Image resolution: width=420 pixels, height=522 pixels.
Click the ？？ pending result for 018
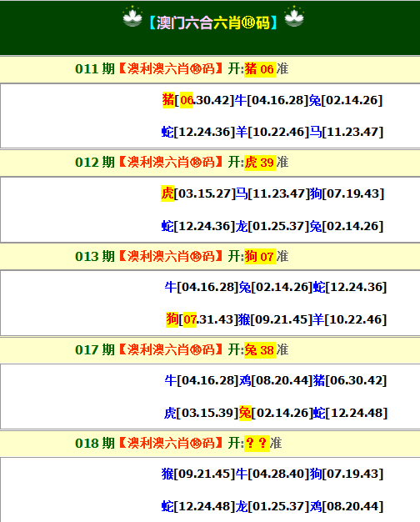pyautogui.click(x=257, y=444)
